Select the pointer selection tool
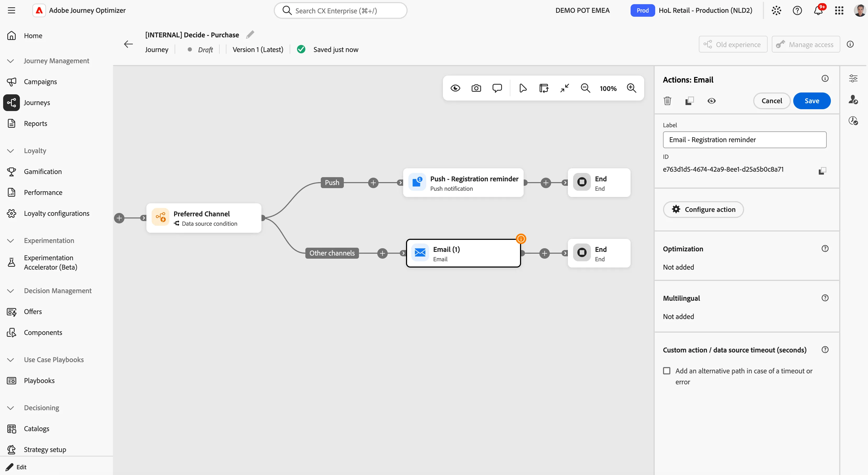 coord(523,88)
